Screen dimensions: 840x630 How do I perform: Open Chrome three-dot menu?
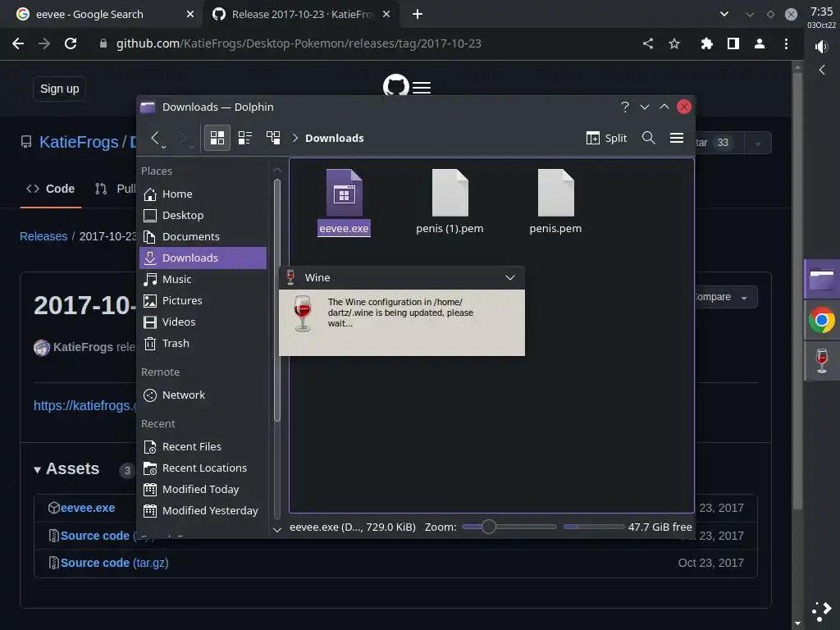tap(786, 44)
